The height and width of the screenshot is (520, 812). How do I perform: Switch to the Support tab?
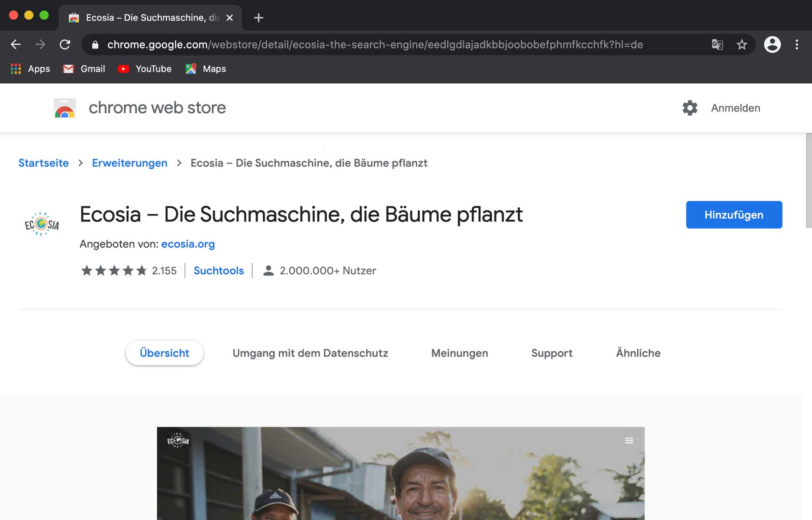pos(552,353)
